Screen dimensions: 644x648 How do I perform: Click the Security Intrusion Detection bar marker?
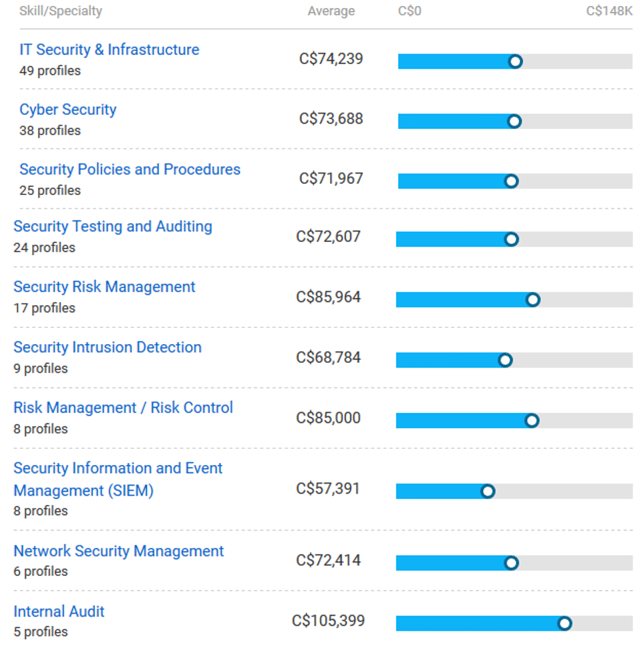pyautogui.click(x=505, y=361)
